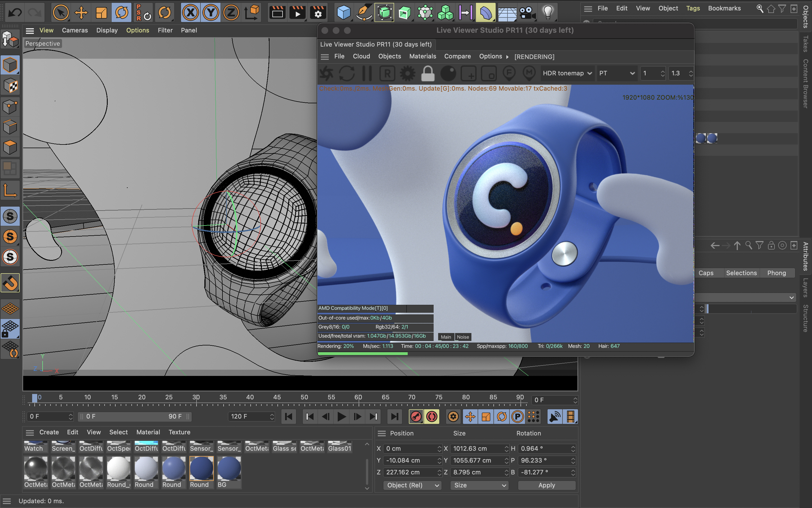This screenshot has height=508, width=812.
Task: Add a Light object
Action: point(548,13)
